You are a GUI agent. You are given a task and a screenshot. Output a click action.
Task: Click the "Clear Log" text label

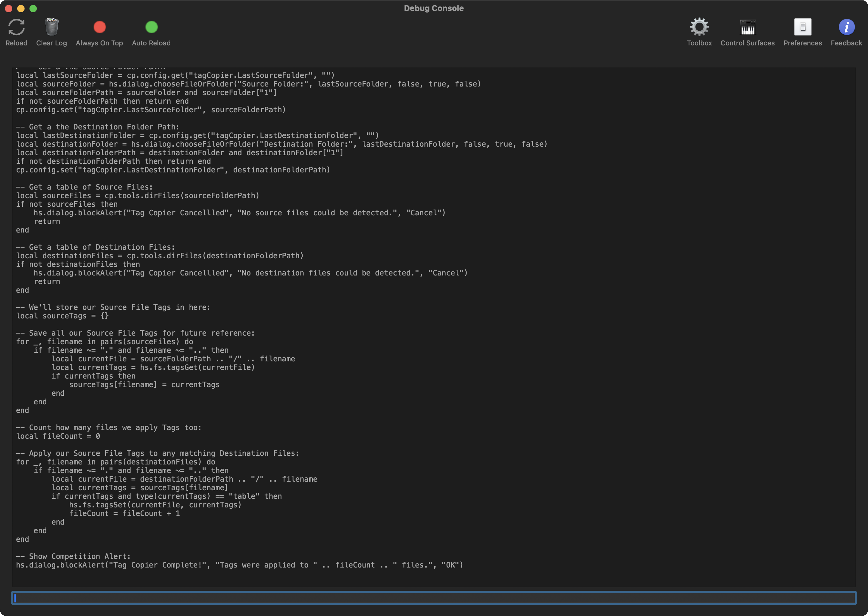click(52, 43)
